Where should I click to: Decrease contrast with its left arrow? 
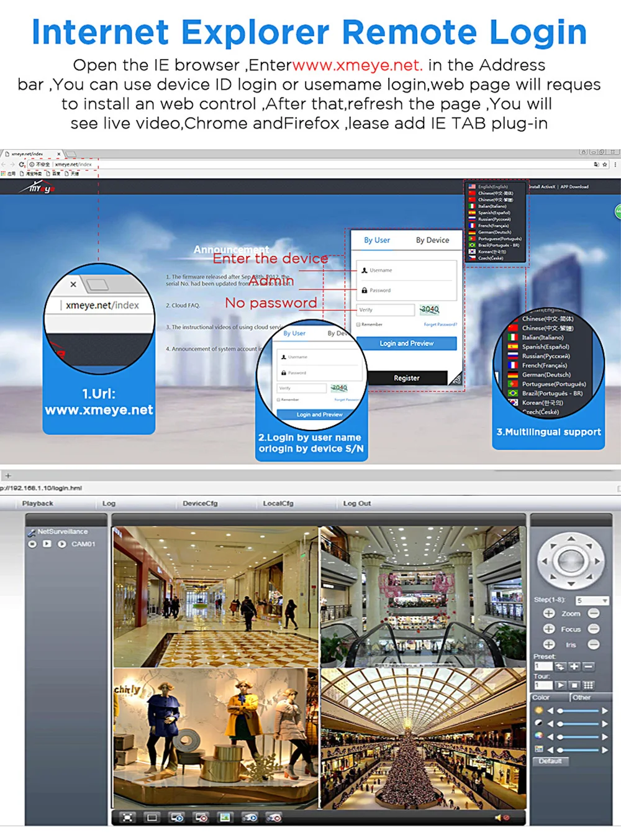(x=550, y=723)
